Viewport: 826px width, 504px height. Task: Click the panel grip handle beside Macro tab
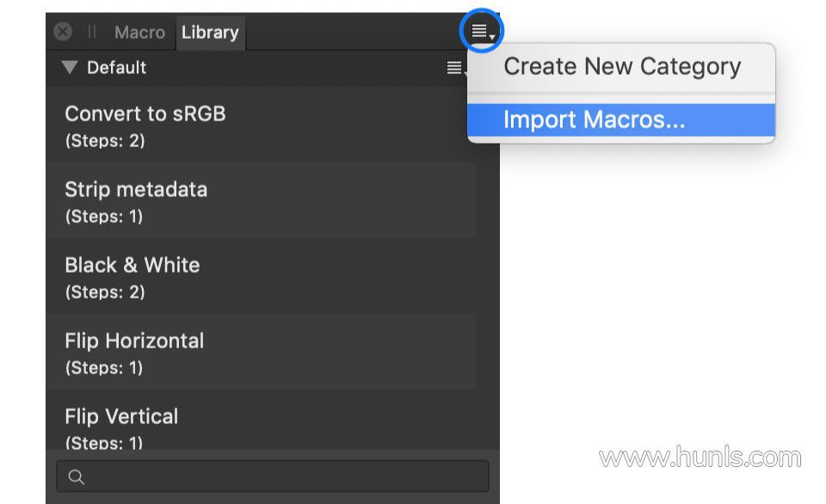pos(91,32)
